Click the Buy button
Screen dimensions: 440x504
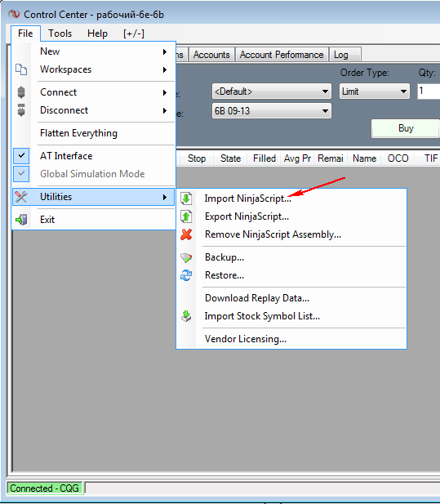point(406,128)
